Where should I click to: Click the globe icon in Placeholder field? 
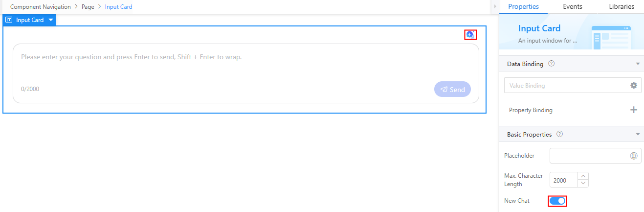point(634,156)
